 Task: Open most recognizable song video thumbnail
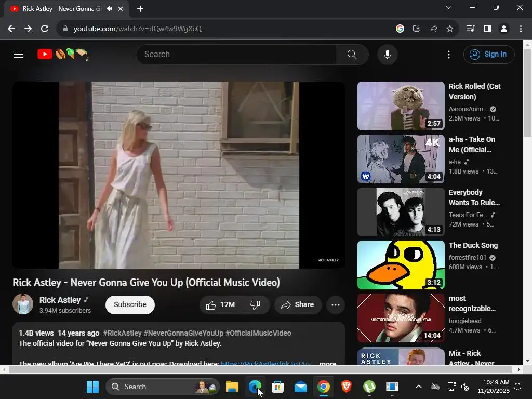401,318
